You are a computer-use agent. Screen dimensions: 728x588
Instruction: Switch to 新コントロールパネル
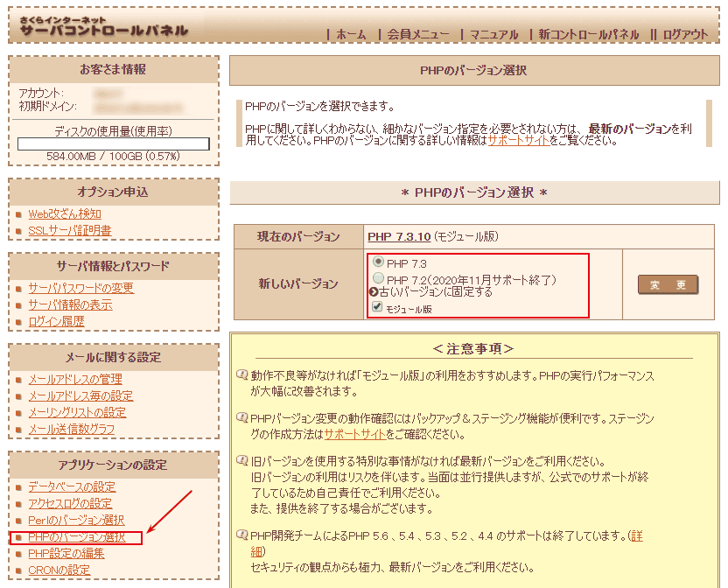(588, 35)
